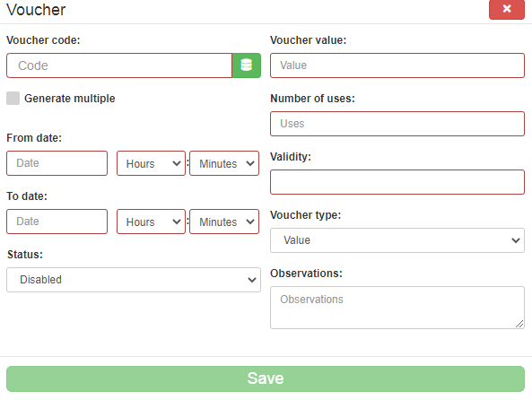
Task: Click the From date Date field
Action: [x=57, y=163]
